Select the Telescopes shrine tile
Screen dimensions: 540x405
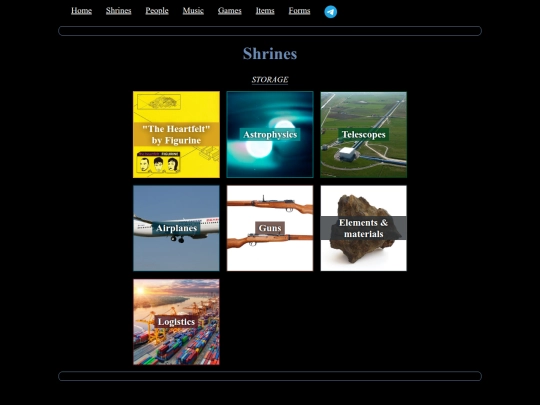point(364,135)
